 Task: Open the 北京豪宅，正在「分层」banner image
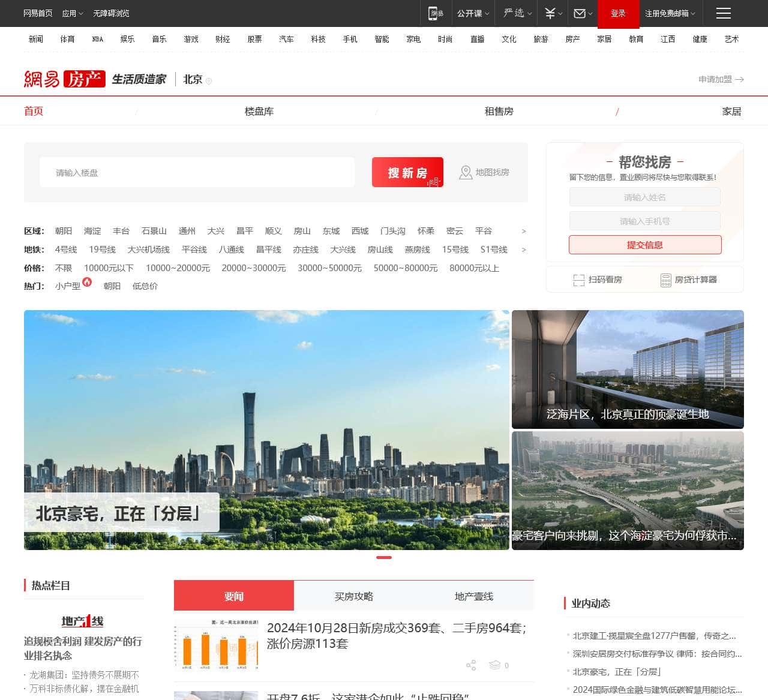[x=266, y=429]
